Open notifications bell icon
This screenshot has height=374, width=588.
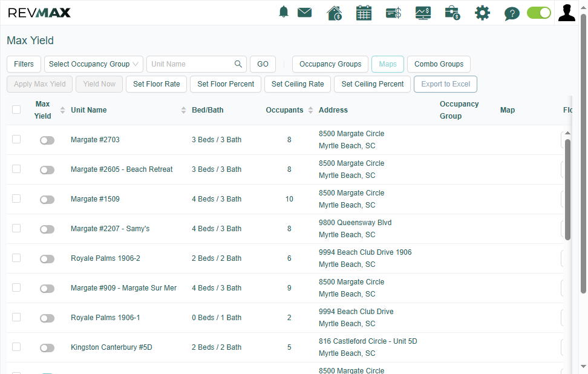coord(284,12)
